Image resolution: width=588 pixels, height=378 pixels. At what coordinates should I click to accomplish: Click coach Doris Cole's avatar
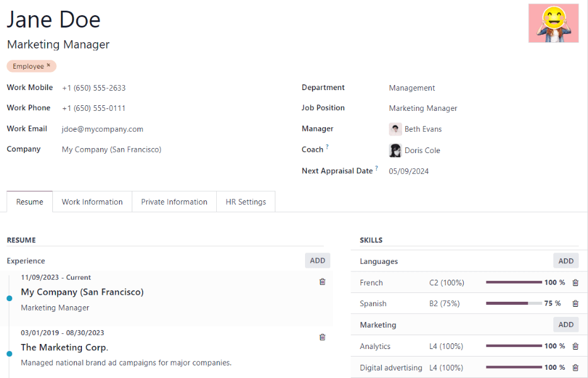(x=395, y=150)
